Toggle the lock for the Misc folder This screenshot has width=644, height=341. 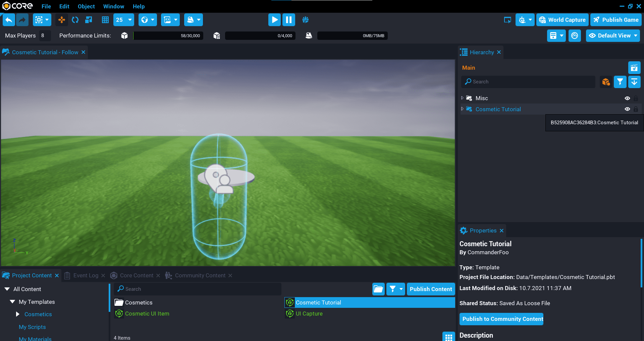tap(636, 98)
